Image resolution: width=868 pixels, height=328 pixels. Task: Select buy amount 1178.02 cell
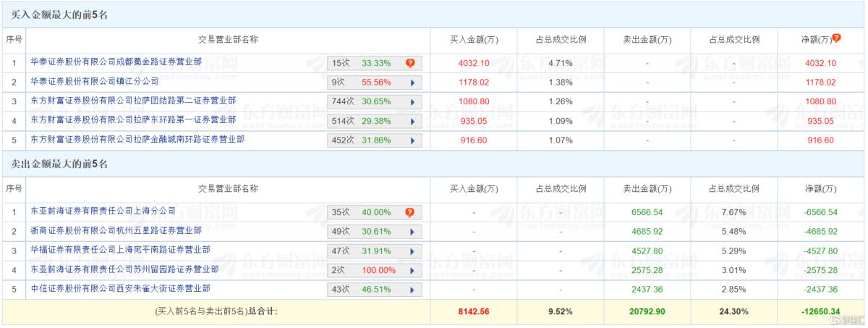(x=474, y=83)
